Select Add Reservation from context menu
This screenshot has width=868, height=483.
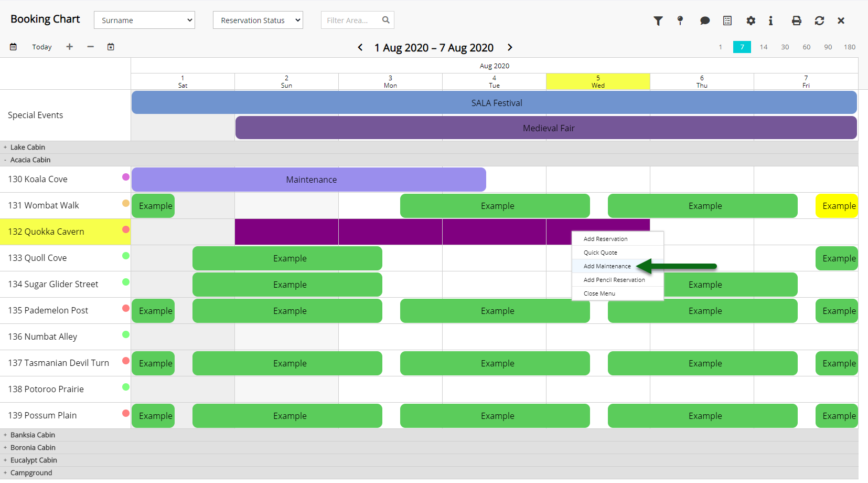[618, 239]
